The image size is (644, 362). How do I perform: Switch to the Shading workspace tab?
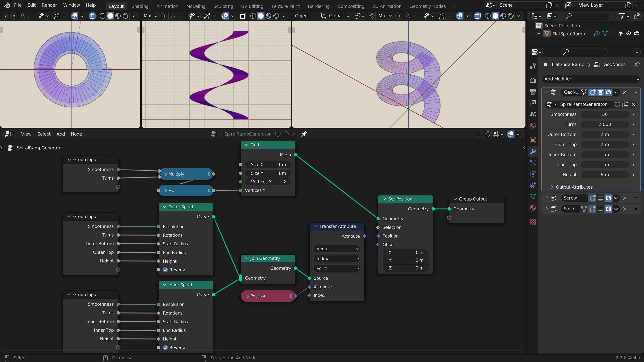pyautogui.click(x=140, y=6)
